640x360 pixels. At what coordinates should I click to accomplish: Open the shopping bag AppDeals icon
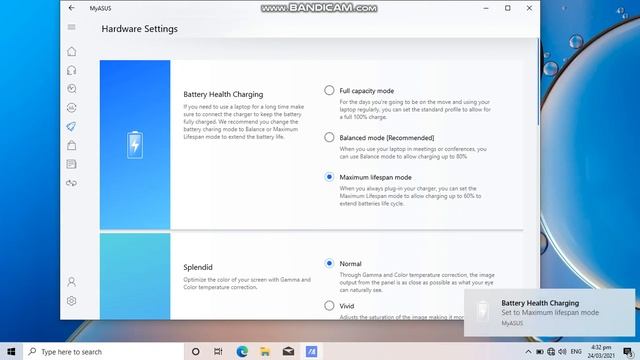coord(71,145)
